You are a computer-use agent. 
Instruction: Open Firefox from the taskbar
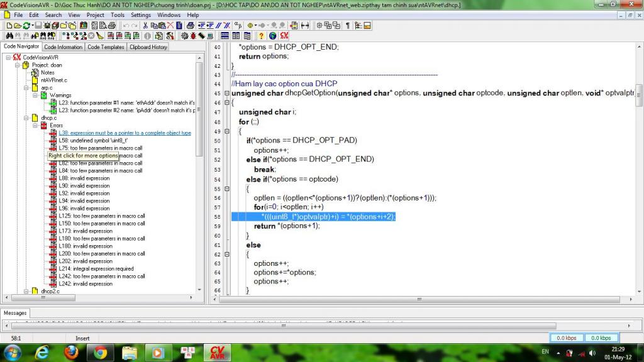click(x=72, y=353)
